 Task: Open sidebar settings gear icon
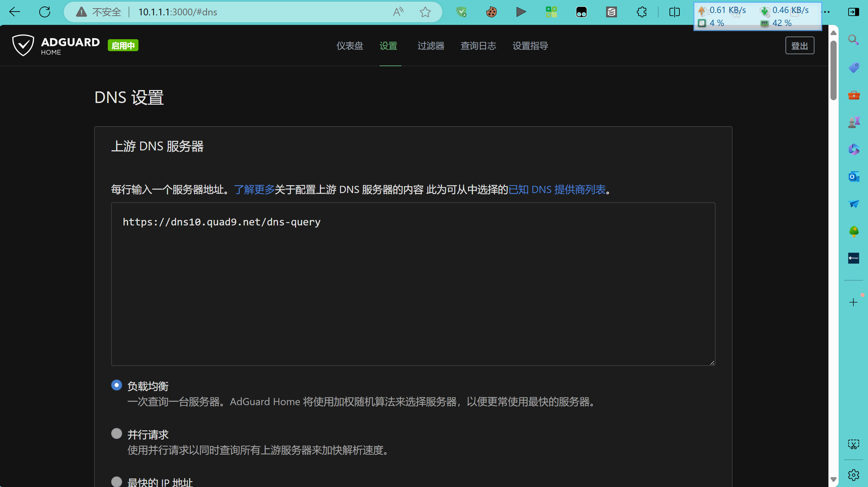pyautogui.click(x=853, y=475)
